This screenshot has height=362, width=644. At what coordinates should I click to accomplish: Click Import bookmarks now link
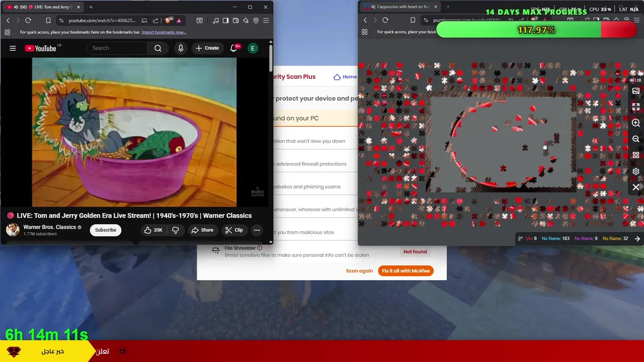tap(164, 32)
